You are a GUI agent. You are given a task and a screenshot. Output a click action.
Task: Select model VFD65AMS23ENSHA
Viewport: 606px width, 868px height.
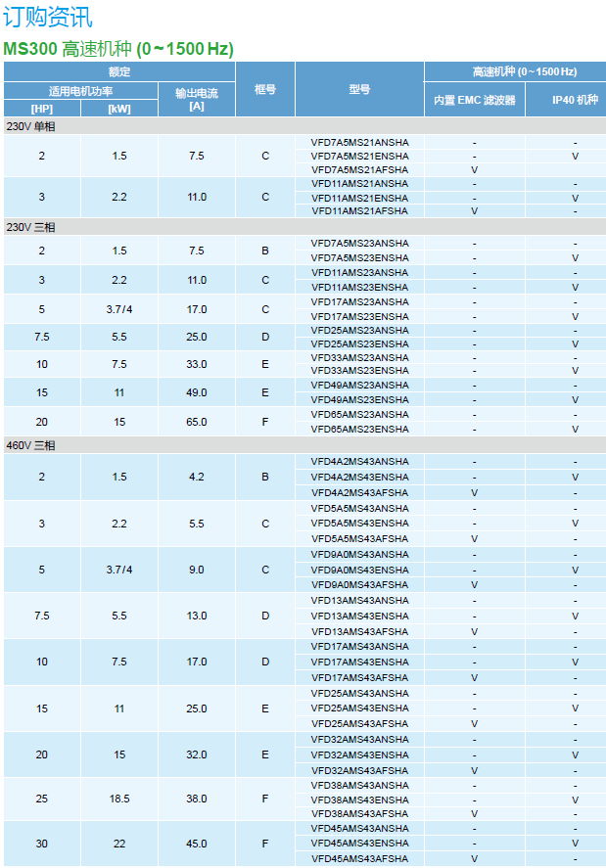coord(359,429)
